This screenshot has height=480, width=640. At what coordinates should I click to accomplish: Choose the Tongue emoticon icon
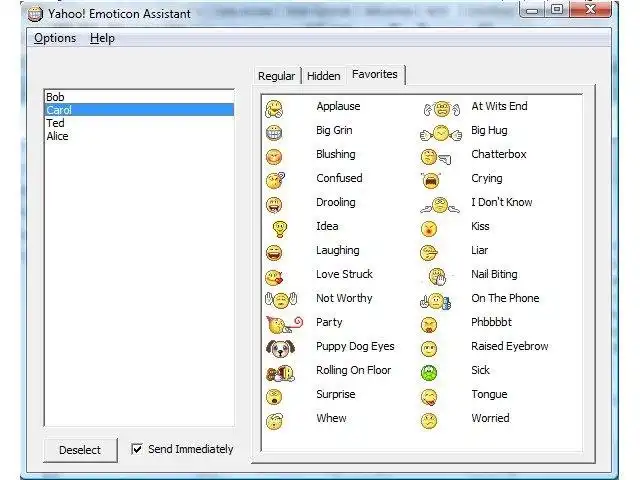429,397
